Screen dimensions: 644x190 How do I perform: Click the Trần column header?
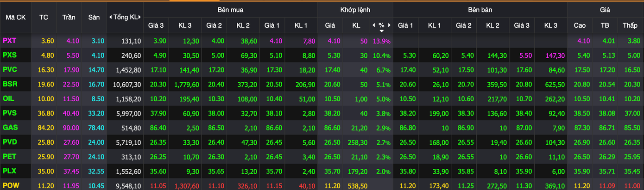click(x=69, y=17)
